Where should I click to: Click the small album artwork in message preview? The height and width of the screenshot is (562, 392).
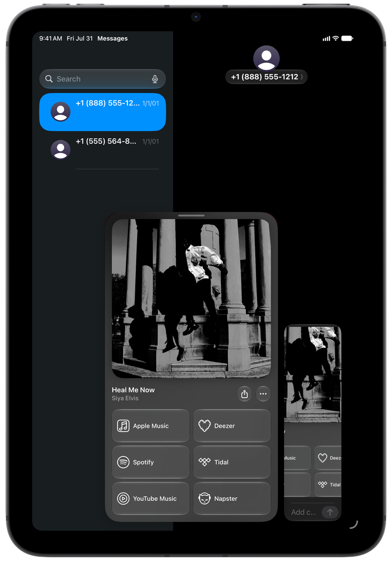click(x=313, y=374)
